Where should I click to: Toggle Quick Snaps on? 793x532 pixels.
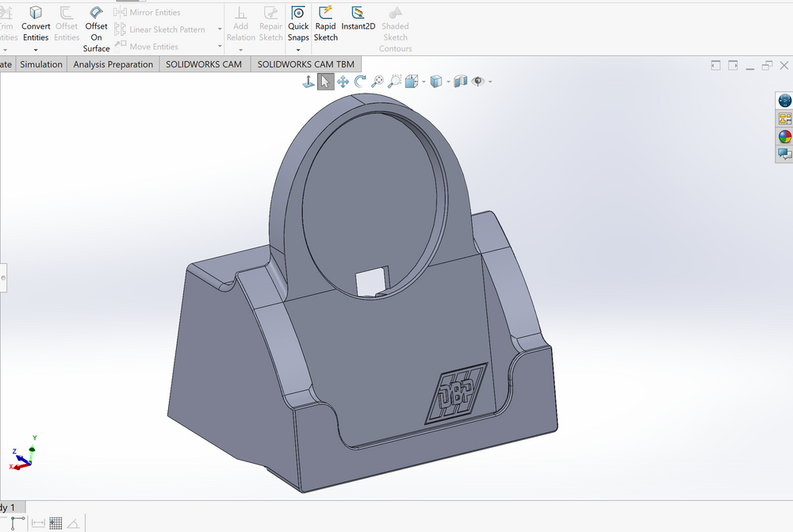[298, 23]
